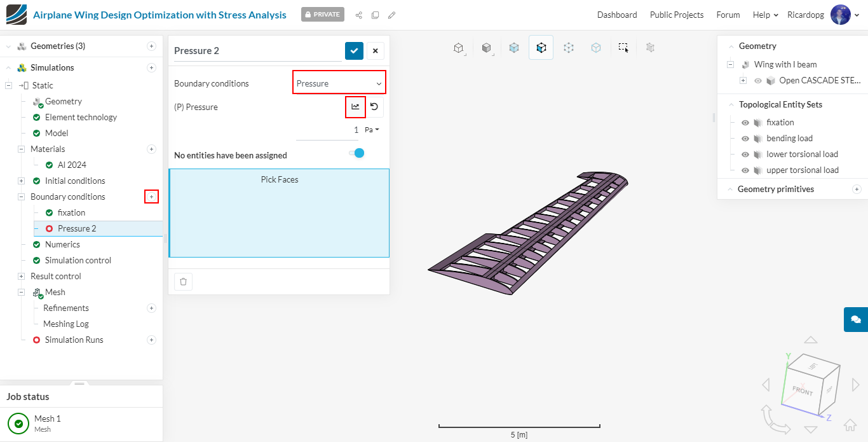Toggle the entity assignment switch
Viewport: 868px width, 442px height.
356,153
